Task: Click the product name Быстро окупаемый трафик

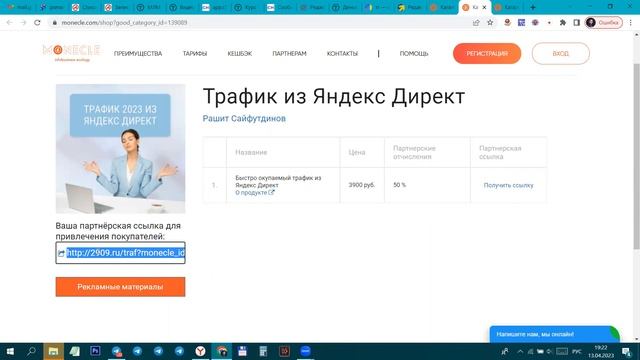Action: (278, 181)
